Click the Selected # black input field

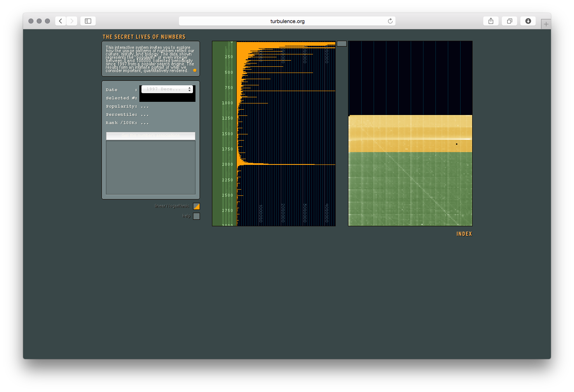167,98
